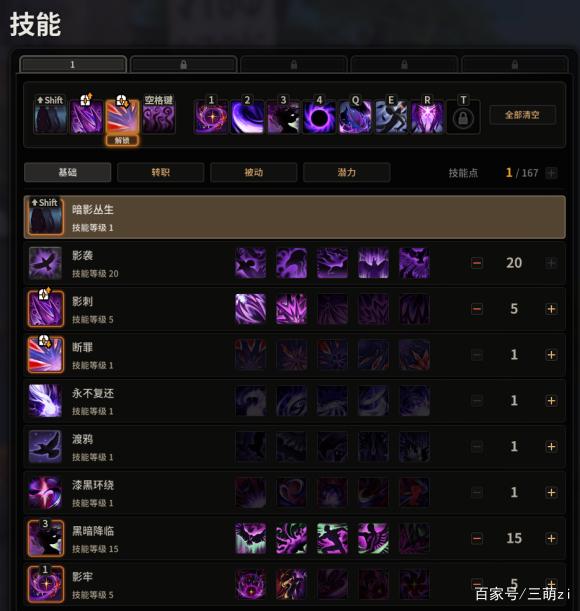Open the 潜力 tab
This screenshot has width=580, height=611.
[347, 172]
